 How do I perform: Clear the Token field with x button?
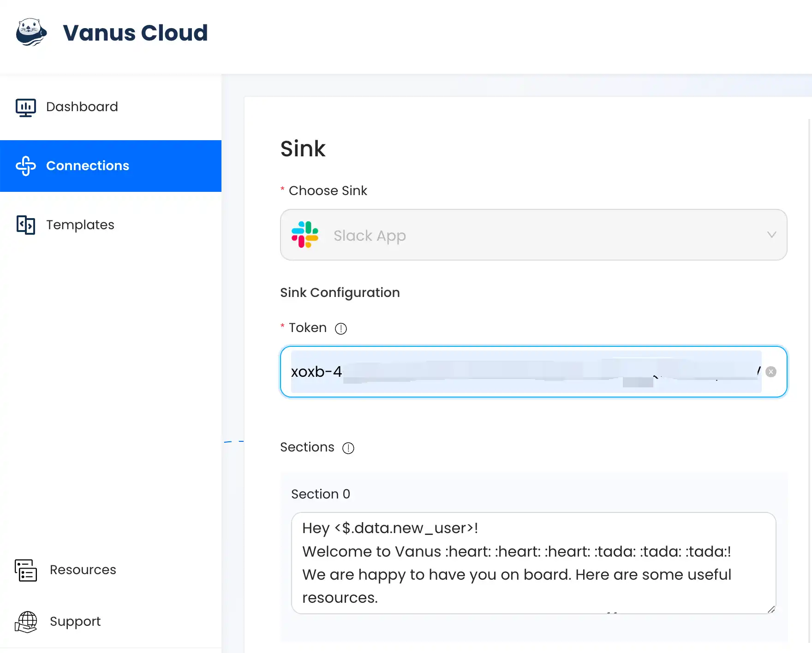771,372
